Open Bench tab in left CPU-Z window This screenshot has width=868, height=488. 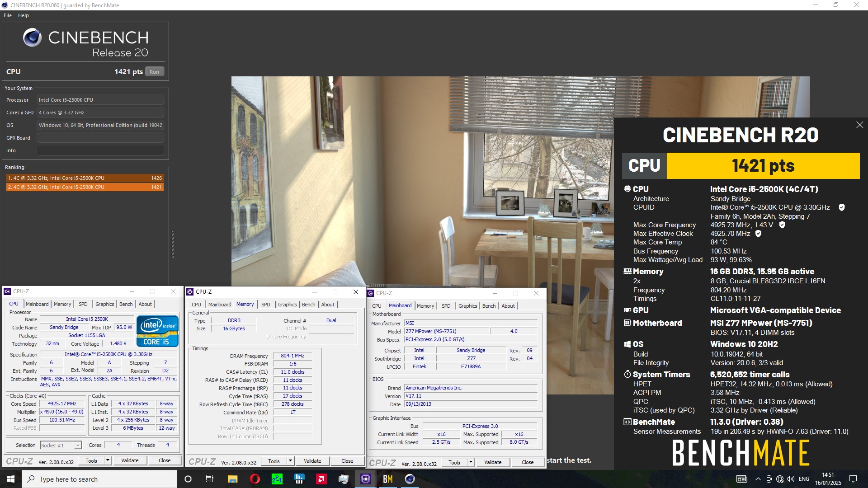pyautogui.click(x=126, y=304)
